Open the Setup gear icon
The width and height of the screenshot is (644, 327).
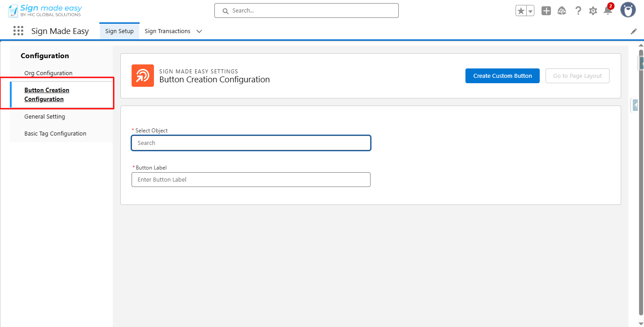(593, 11)
